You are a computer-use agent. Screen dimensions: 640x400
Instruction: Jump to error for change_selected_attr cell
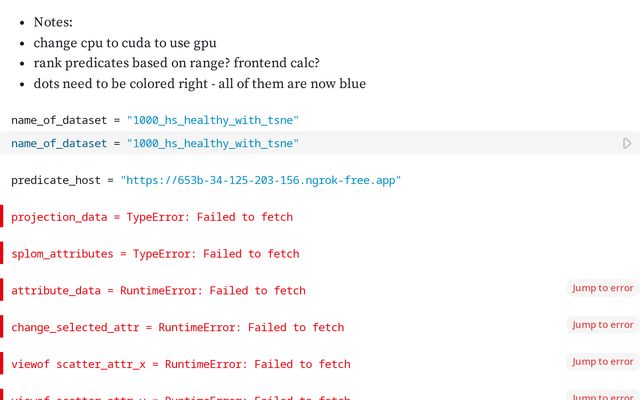point(602,325)
